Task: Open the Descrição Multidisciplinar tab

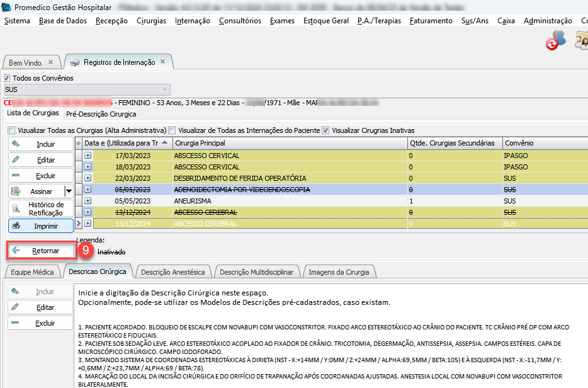Action: pyautogui.click(x=256, y=272)
